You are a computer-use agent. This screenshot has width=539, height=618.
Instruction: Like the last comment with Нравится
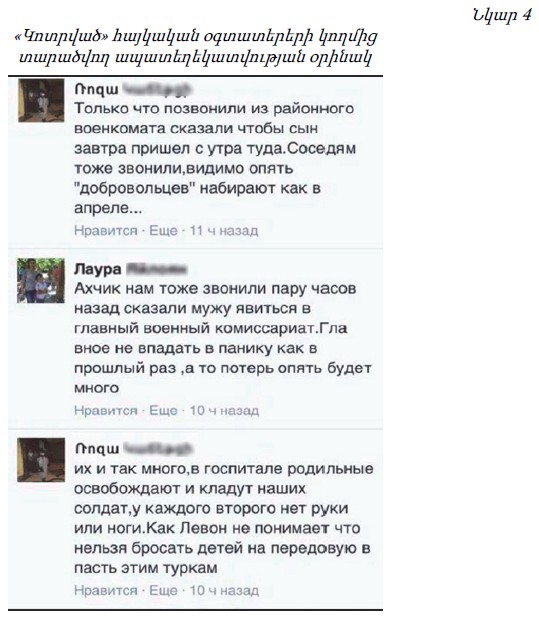tap(106, 590)
